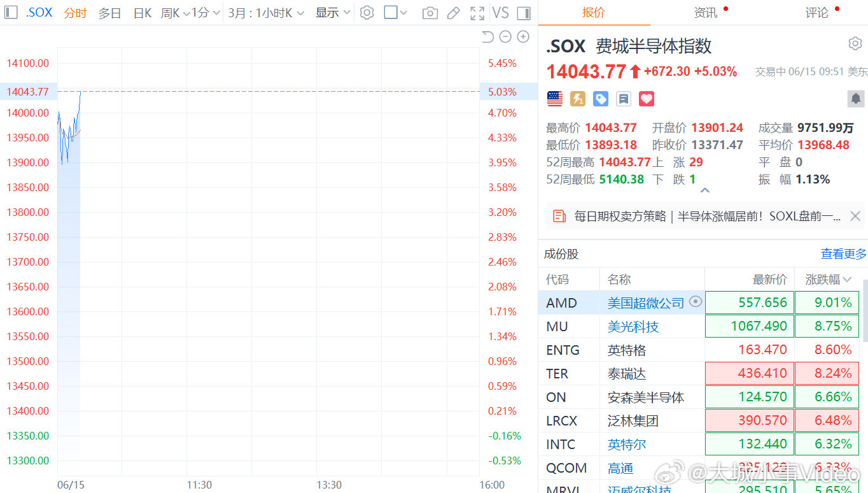Select the ON 安森美半导体 row
Screen dimensions: 868x493
coord(699,397)
